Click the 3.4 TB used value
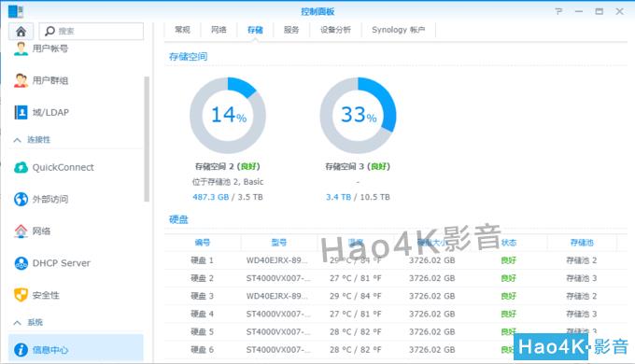The height and width of the screenshot is (364, 635). (339, 197)
